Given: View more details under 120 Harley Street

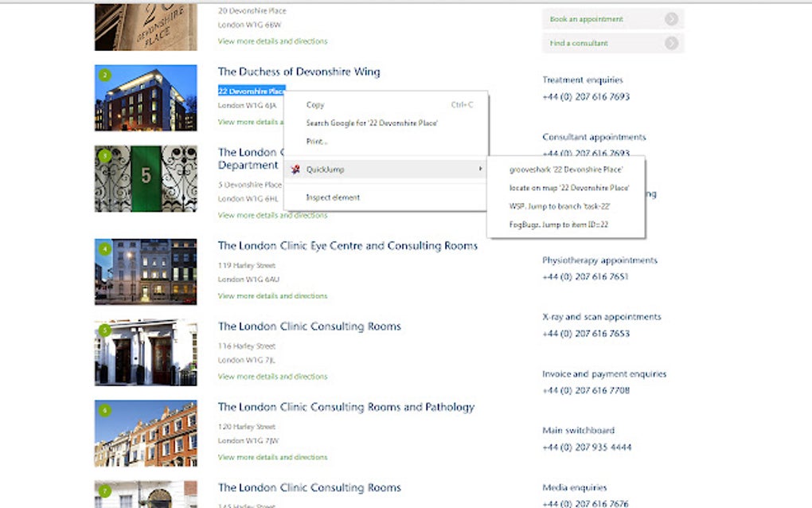Looking at the screenshot, I should (x=272, y=457).
